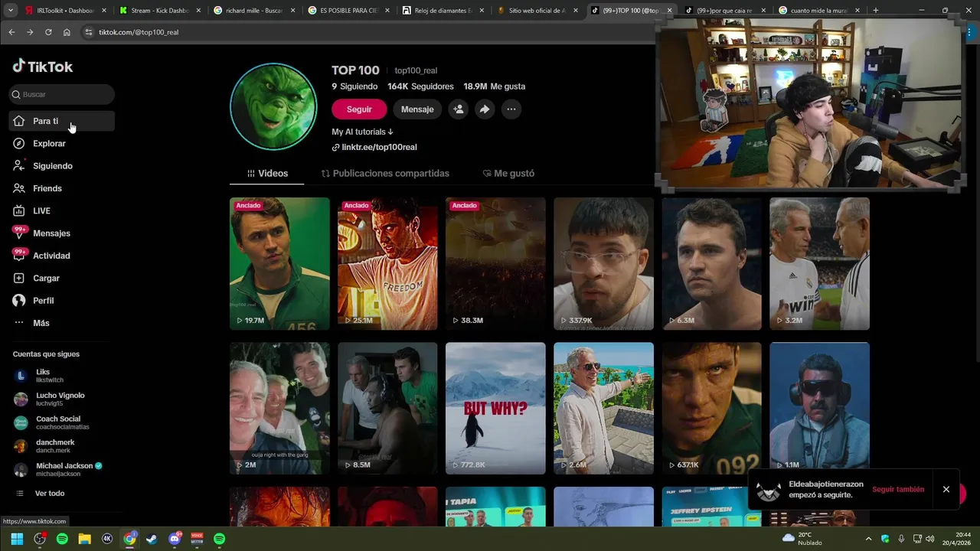Open the BUT WHY? penguin video
This screenshot has width=980, height=551.
point(495,409)
